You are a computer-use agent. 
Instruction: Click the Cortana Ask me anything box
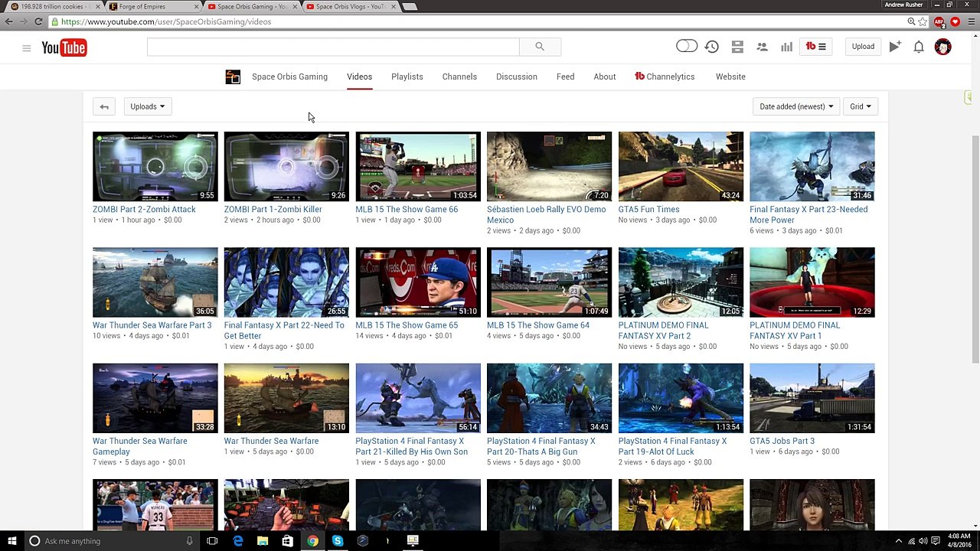click(112, 541)
